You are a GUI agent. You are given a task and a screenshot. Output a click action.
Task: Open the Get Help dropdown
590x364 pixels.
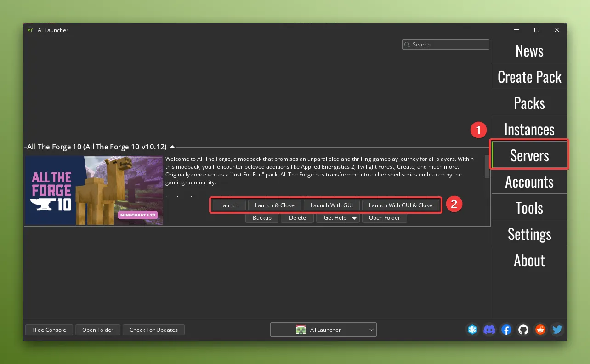tap(338, 218)
